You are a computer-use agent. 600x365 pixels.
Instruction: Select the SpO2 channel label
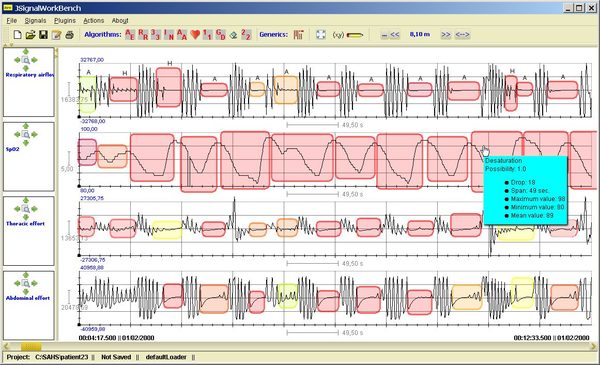tap(12, 149)
